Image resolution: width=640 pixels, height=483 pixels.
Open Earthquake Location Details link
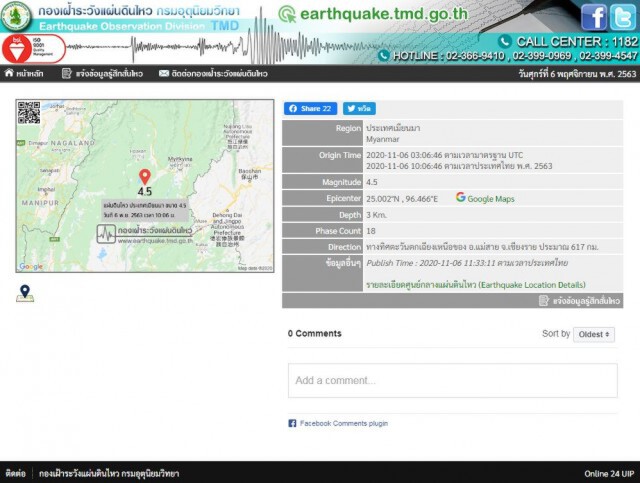[x=476, y=285]
